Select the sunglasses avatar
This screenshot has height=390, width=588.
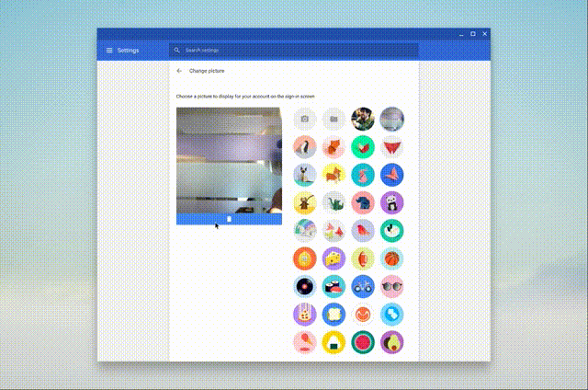tap(392, 287)
